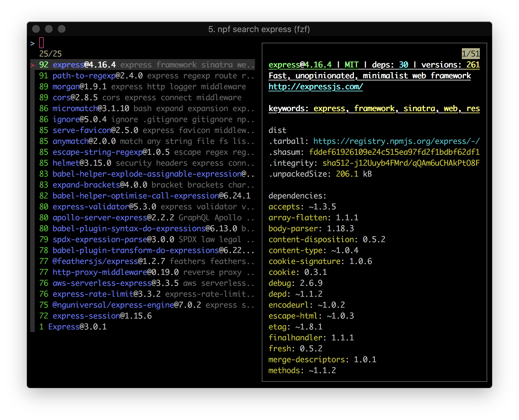Click the fzf search prompt input
This screenshot has width=519, height=420.
coord(41,43)
